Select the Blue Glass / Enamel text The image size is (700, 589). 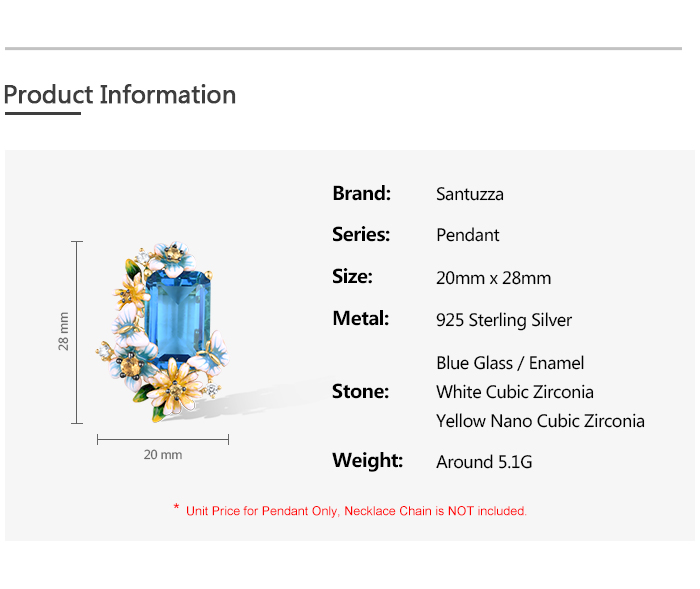tap(510, 363)
